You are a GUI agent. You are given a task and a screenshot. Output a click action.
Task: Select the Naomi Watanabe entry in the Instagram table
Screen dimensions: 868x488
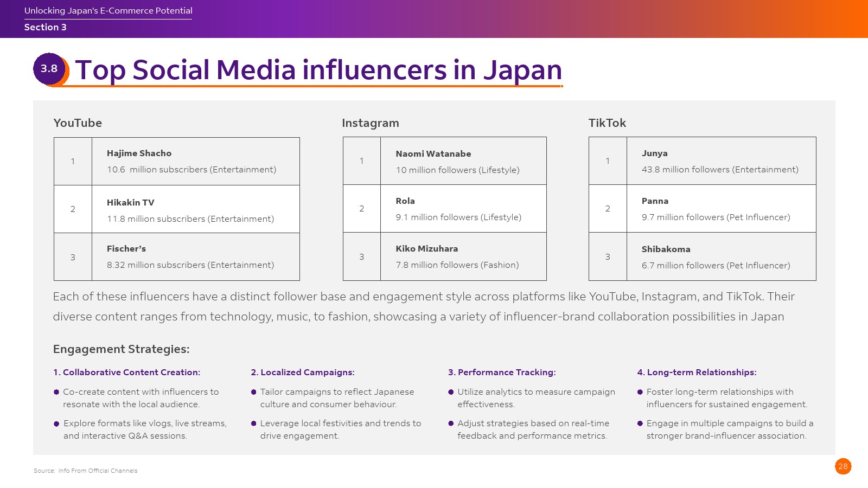tap(433, 154)
